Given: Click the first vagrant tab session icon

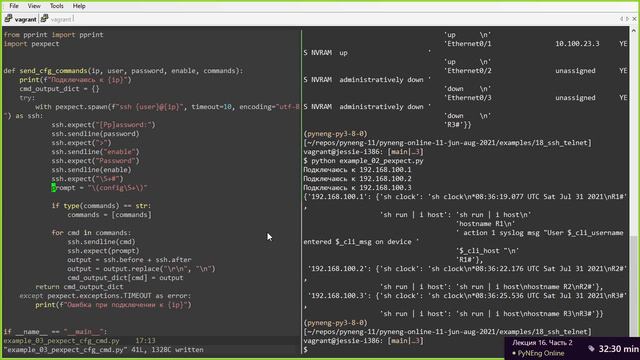Looking at the screenshot, I should point(8,19).
